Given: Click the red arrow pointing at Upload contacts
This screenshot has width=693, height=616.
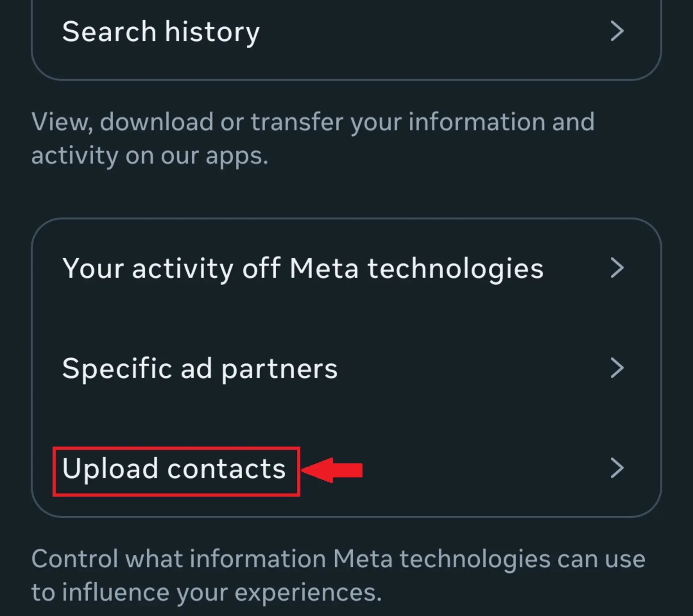Looking at the screenshot, I should pos(332,470).
